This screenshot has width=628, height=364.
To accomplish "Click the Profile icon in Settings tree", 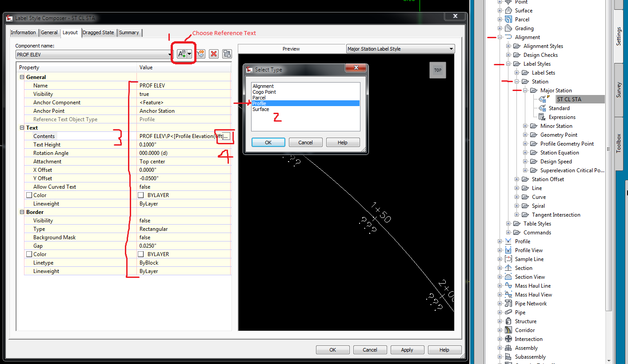I will [x=508, y=241].
